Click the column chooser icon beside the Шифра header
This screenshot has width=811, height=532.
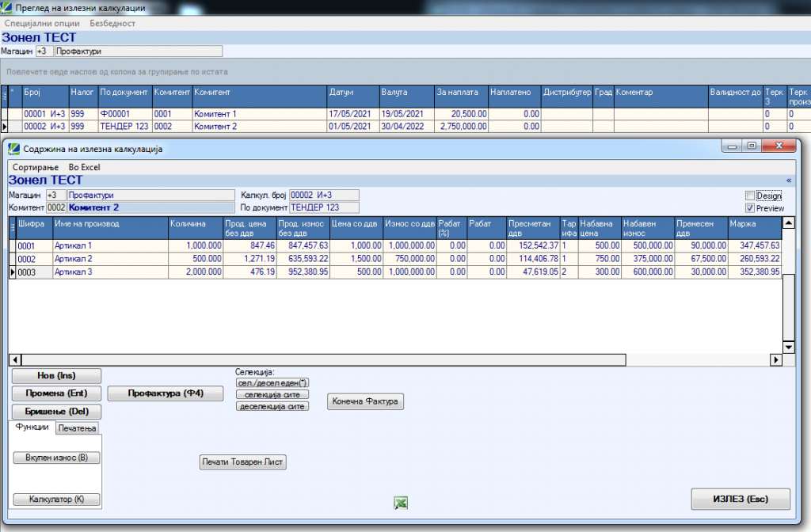13,228
